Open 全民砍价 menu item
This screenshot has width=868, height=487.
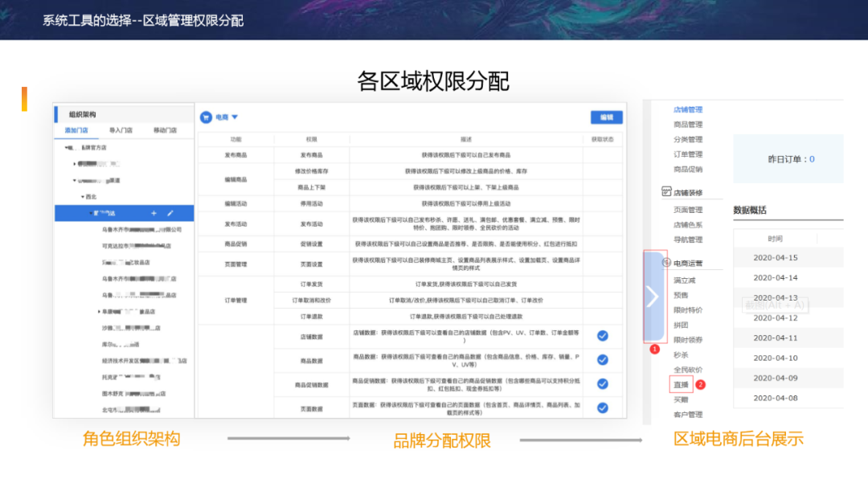tap(688, 370)
